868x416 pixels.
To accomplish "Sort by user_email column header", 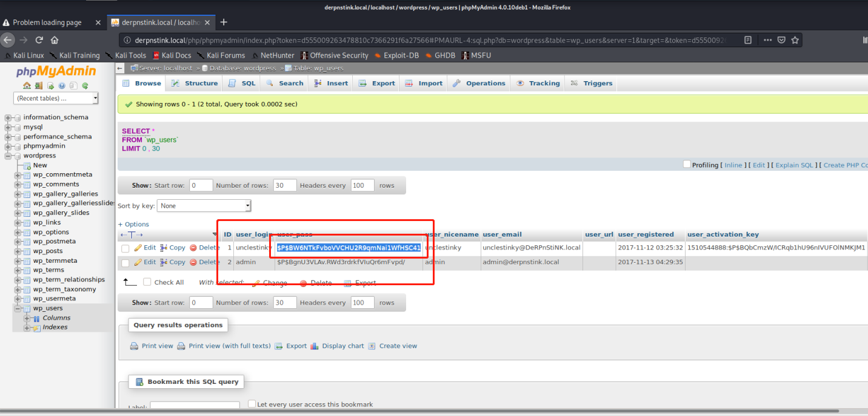I will coord(502,234).
